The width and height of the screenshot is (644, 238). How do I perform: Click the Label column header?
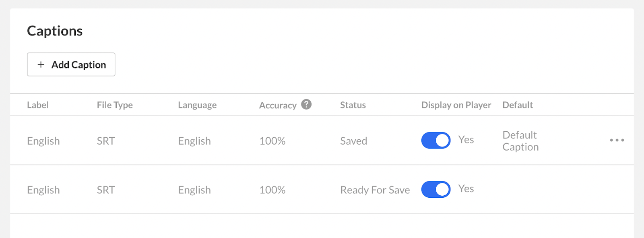point(38,105)
